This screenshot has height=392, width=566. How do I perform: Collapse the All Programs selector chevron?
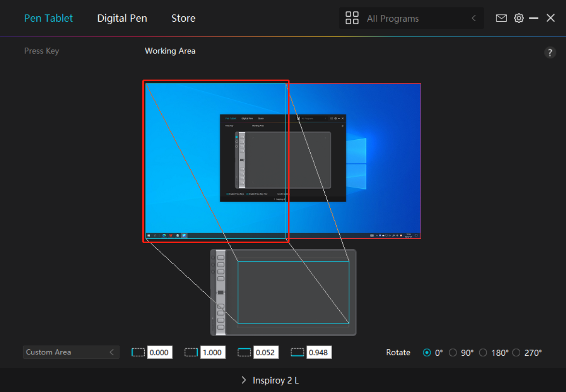473,18
